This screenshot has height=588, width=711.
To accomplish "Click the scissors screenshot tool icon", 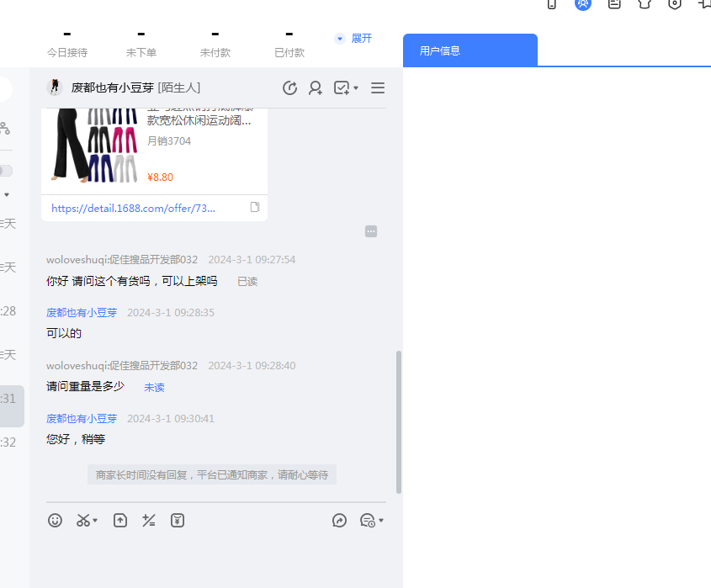I will pos(82,521).
